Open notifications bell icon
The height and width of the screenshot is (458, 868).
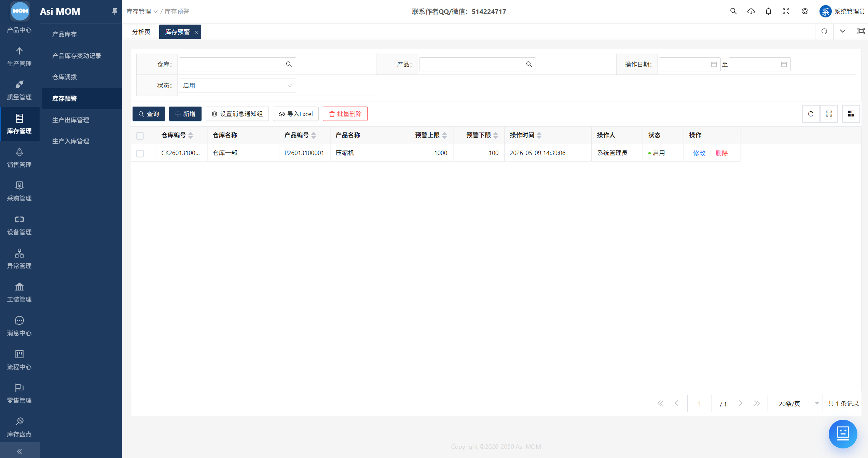point(768,11)
